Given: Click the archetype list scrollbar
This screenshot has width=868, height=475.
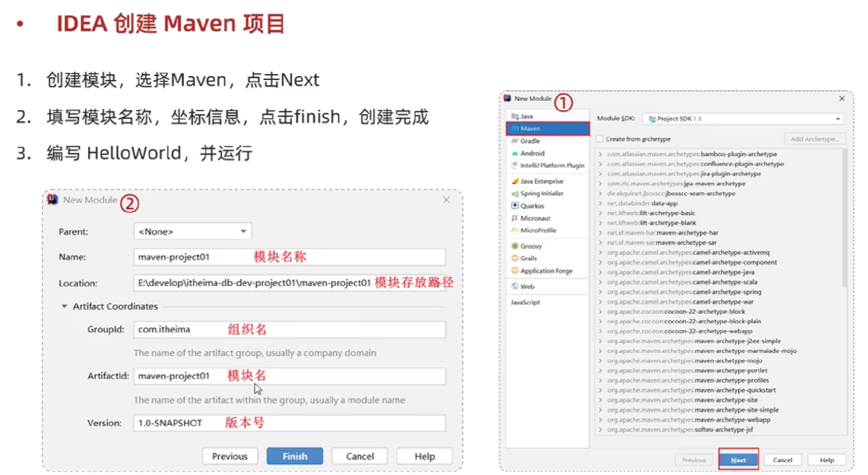Looking at the screenshot, I should coord(844,218).
